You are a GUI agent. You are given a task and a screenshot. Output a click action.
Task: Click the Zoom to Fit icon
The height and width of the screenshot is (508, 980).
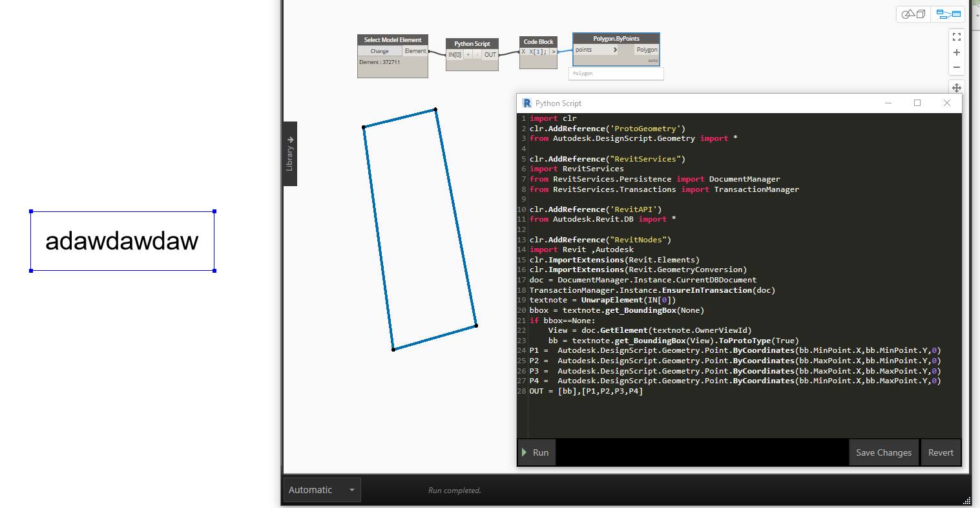click(957, 37)
